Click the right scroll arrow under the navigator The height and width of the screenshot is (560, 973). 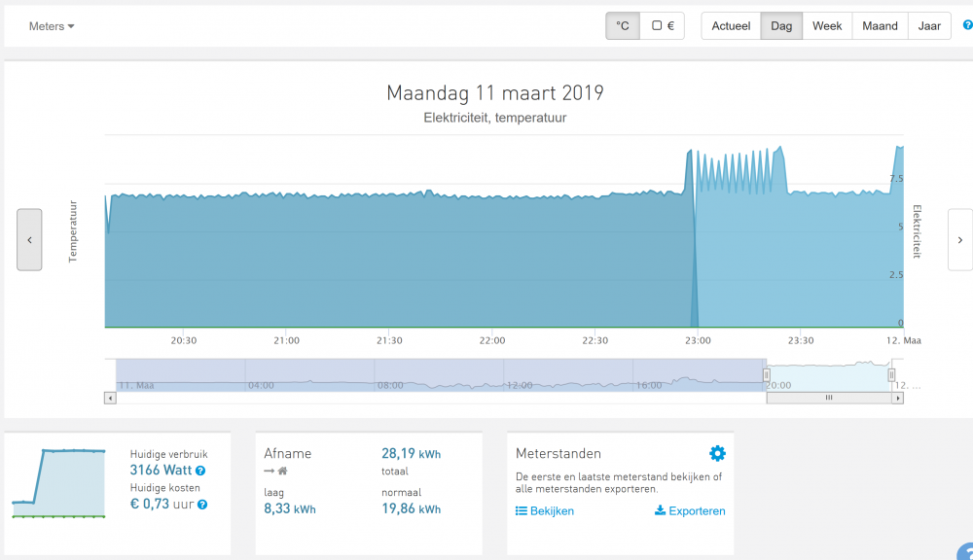[897, 398]
